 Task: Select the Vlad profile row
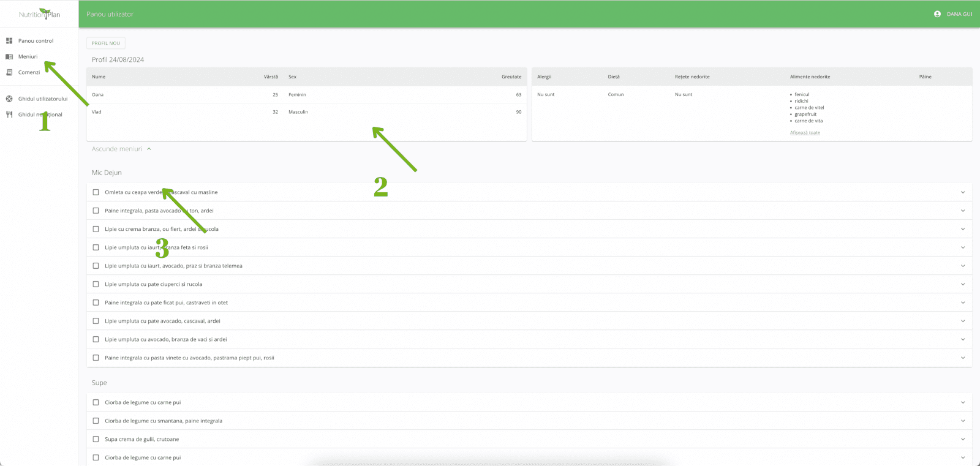pyautogui.click(x=307, y=112)
